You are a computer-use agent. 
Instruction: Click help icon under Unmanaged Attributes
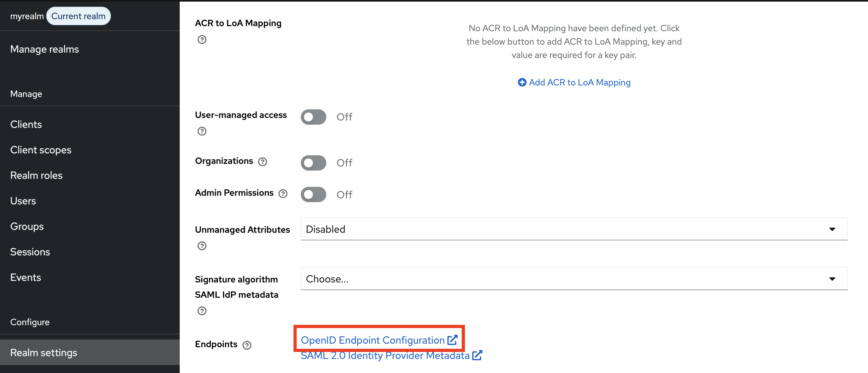(x=202, y=246)
